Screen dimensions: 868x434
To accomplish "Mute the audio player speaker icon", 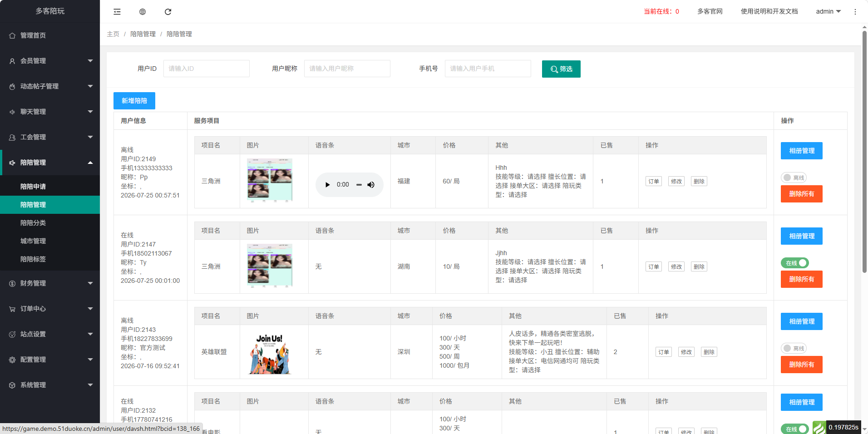I will tap(371, 185).
